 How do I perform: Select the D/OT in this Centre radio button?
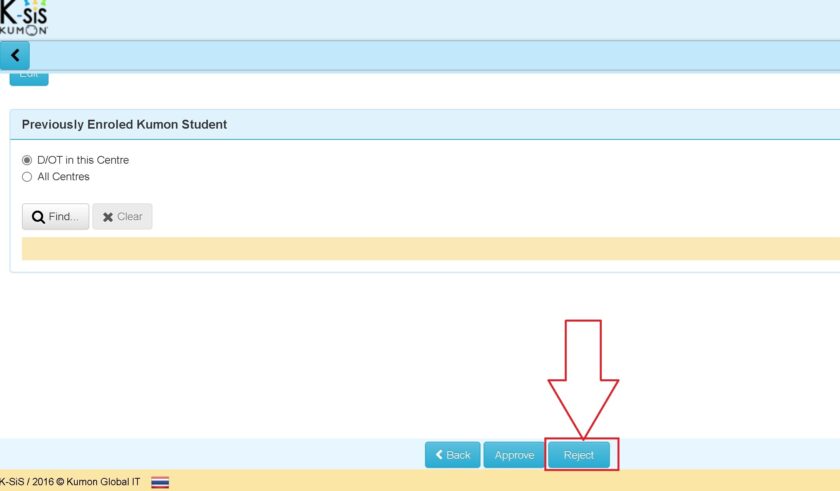coord(27,160)
